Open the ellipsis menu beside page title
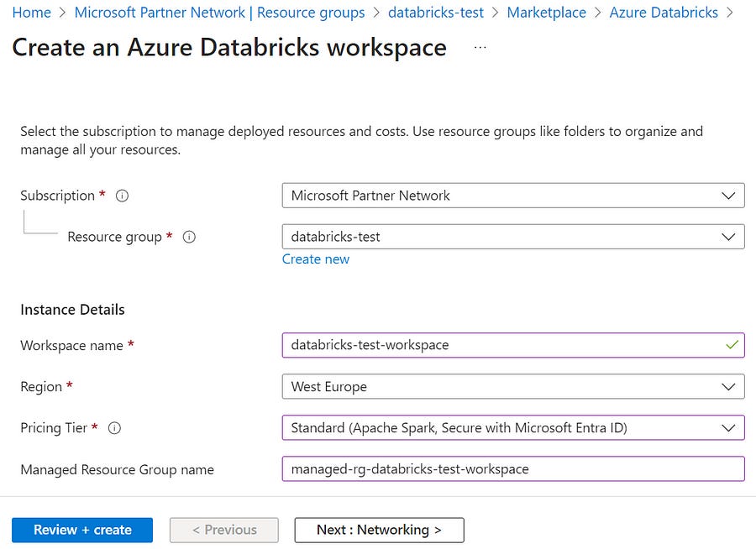The height and width of the screenshot is (549, 756). (x=480, y=48)
